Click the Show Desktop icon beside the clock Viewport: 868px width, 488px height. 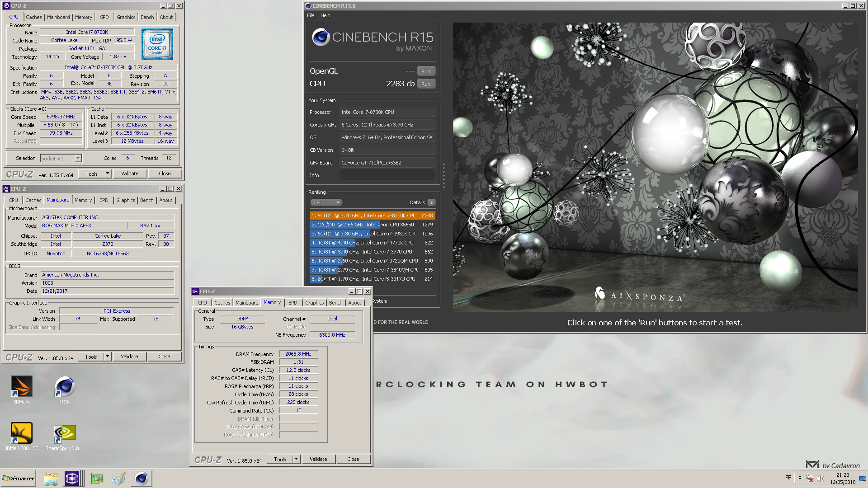pyautogui.click(x=863, y=479)
